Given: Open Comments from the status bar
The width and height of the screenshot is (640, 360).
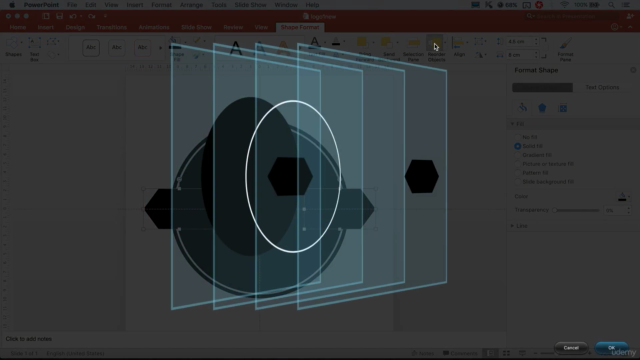Looking at the screenshot, I should (460, 353).
